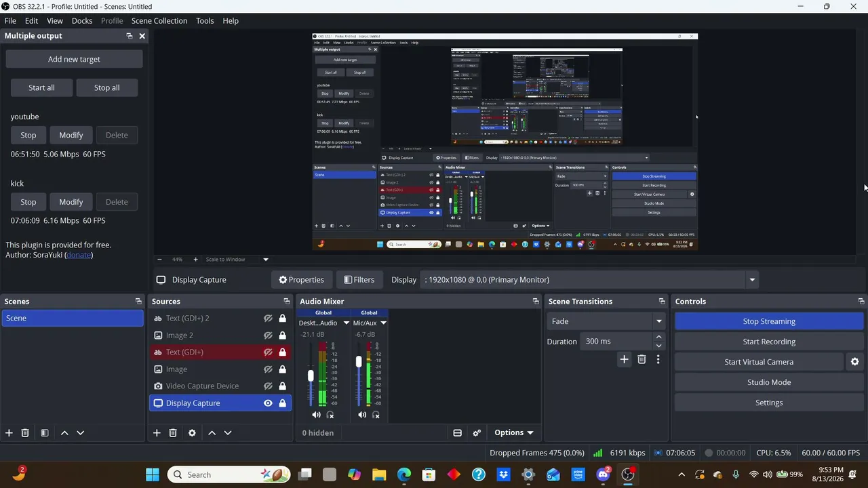Remove selected source using Sources trash icon
Viewport: 868px width, 488px height.
(173, 433)
